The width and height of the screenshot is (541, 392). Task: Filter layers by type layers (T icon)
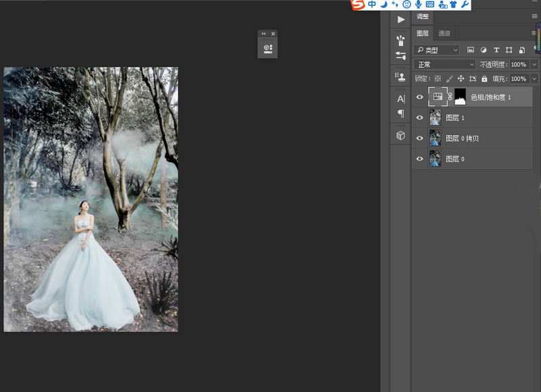(x=496, y=50)
